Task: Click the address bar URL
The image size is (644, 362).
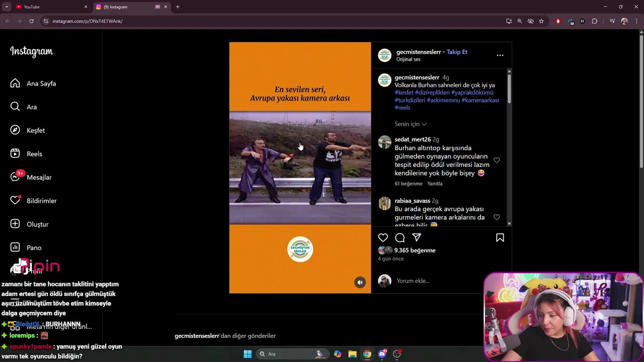Action: tap(88, 21)
